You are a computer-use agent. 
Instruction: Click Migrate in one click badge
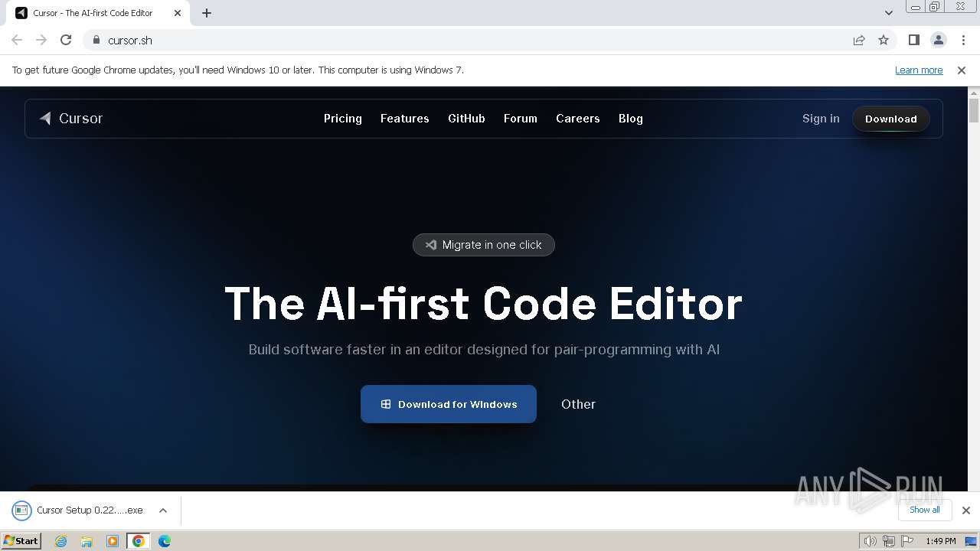484,245
